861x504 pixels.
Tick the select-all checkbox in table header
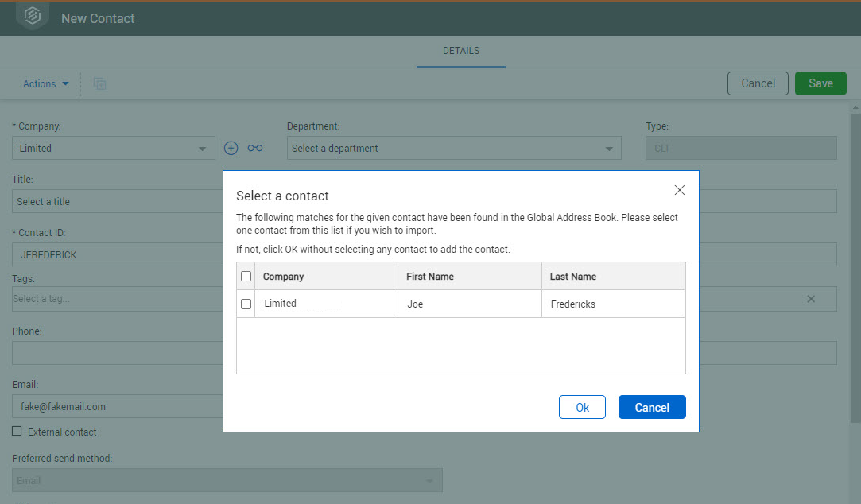click(246, 277)
